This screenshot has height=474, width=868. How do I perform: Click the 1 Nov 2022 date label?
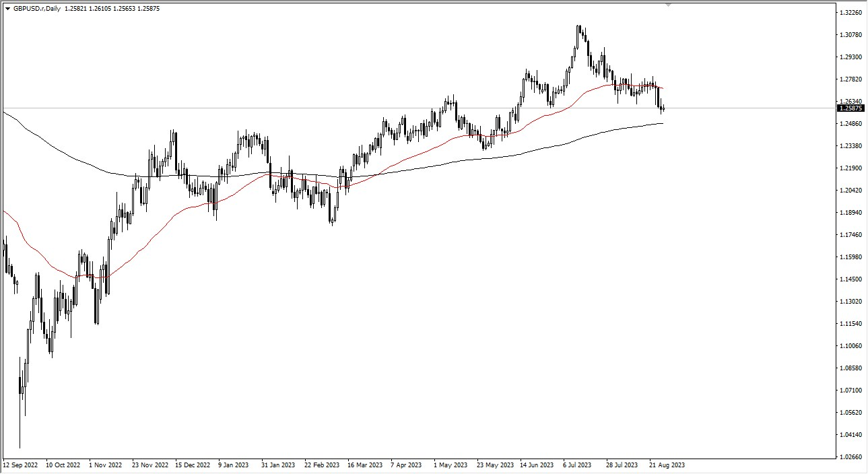[x=106, y=465]
